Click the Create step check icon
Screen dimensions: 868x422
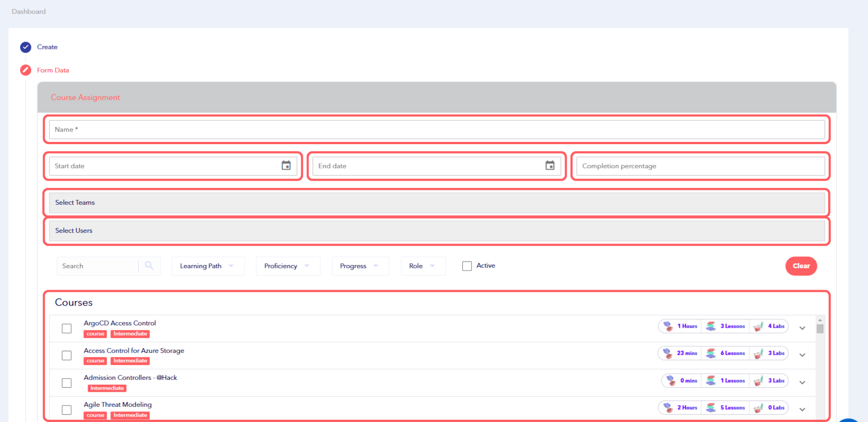pos(26,47)
